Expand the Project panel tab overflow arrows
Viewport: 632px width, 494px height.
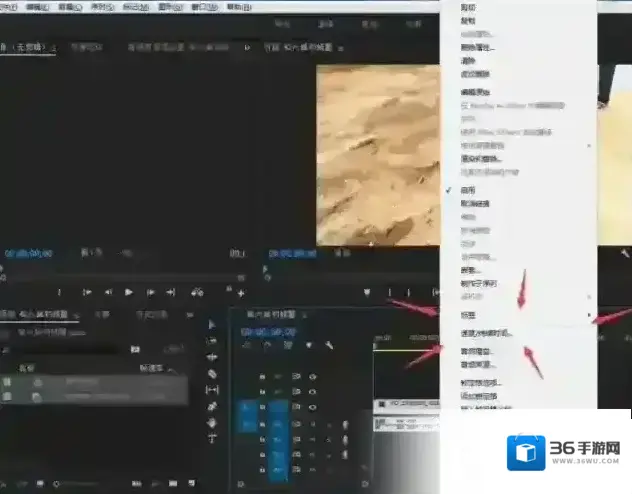pos(190,315)
